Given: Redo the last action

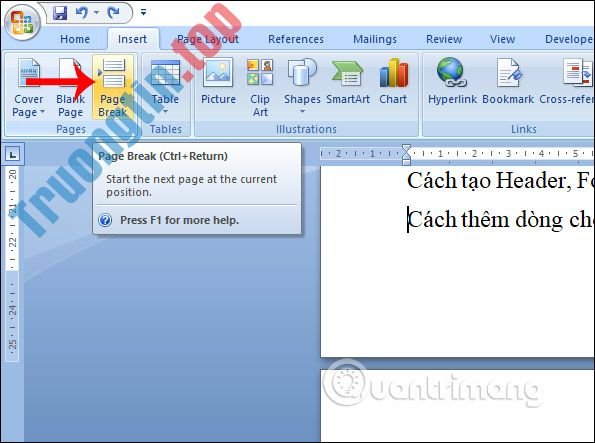Looking at the screenshot, I should pos(113,13).
